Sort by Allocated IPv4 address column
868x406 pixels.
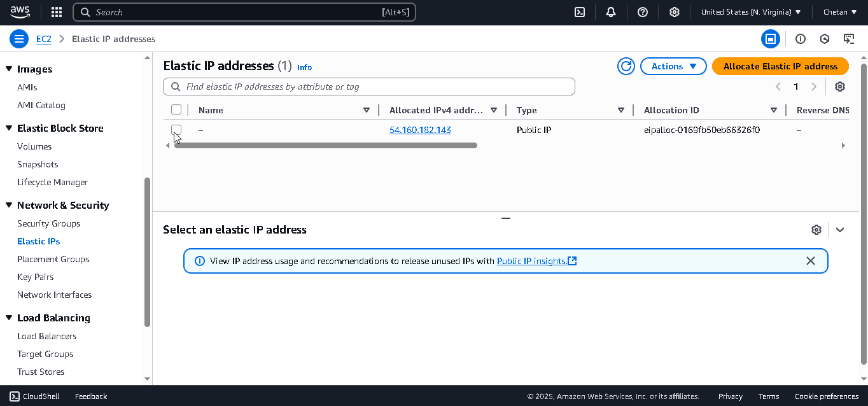(x=494, y=110)
